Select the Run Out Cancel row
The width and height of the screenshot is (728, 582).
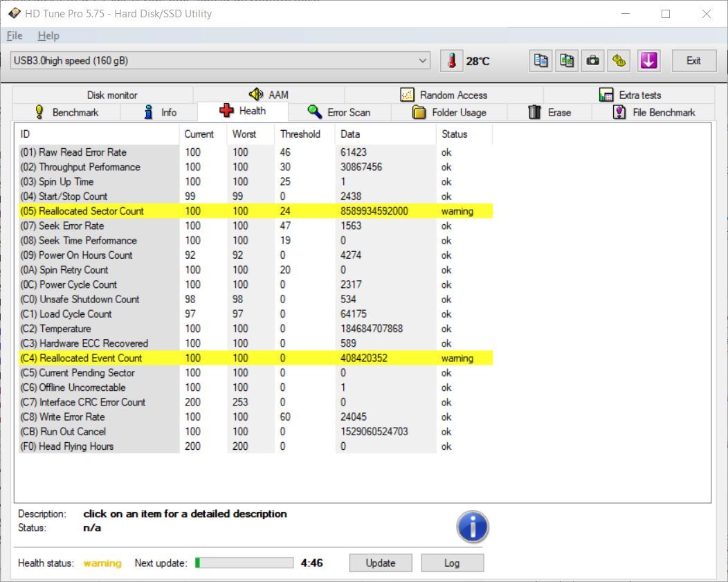point(255,432)
